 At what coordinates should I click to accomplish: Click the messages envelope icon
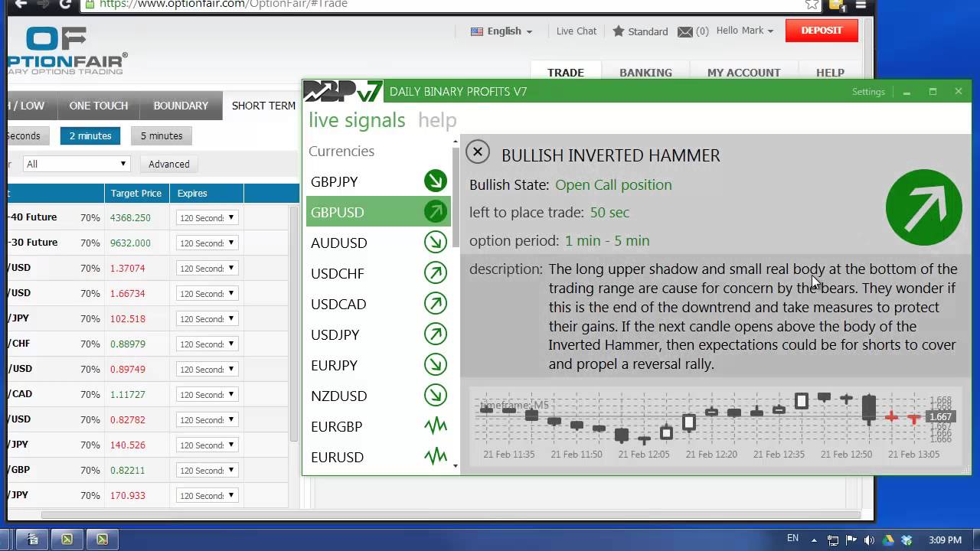tap(685, 31)
